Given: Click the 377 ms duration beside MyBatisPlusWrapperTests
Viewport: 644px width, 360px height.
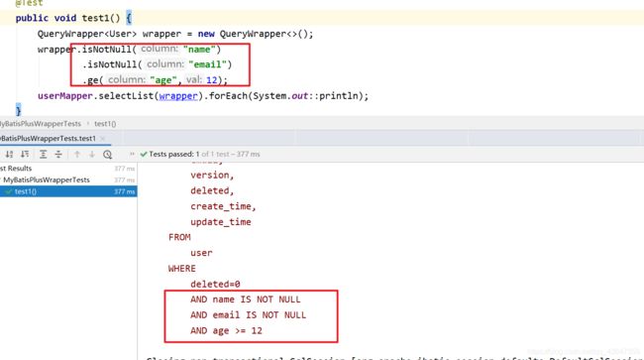Looking at the screenshot, I should (125, 180).
